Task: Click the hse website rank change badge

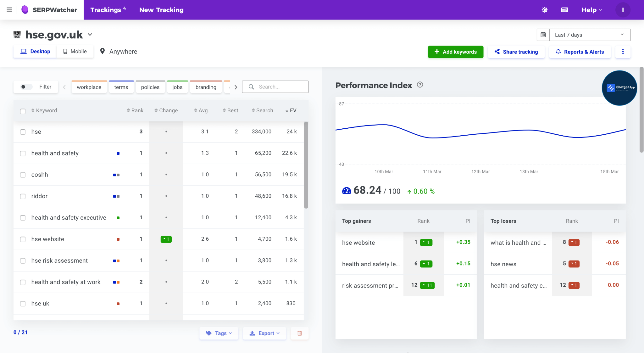Action: [166, 239]
